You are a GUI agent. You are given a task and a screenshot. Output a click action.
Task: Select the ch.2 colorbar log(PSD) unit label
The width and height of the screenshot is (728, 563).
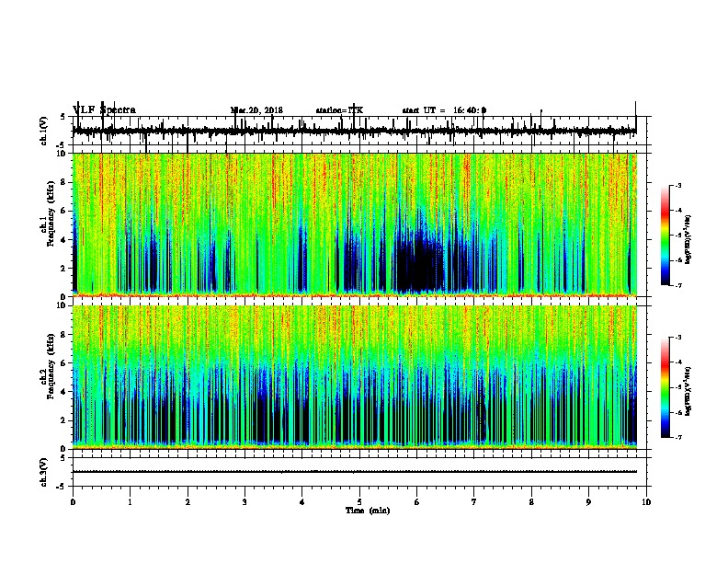point(688,390)
